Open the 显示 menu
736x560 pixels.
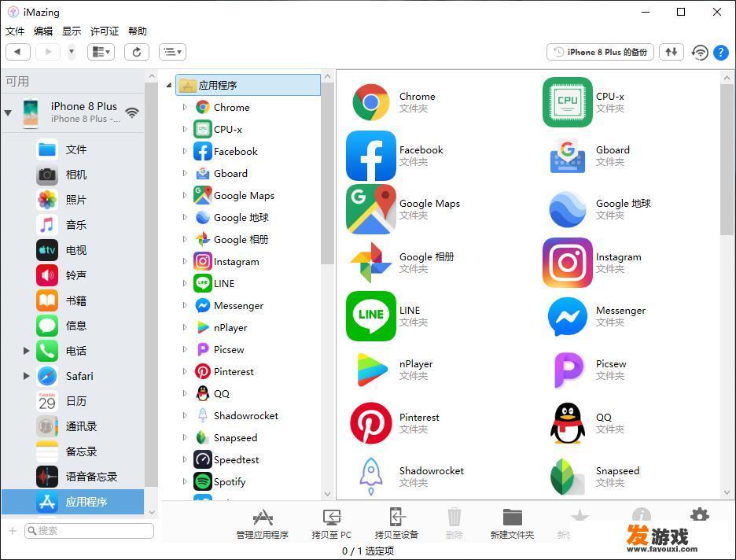click(x=72, y=31)
